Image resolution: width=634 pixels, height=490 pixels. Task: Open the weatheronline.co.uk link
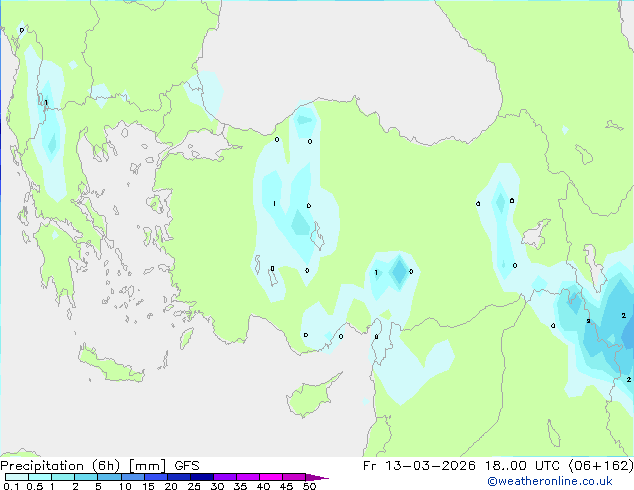click(x=550, y=481)
